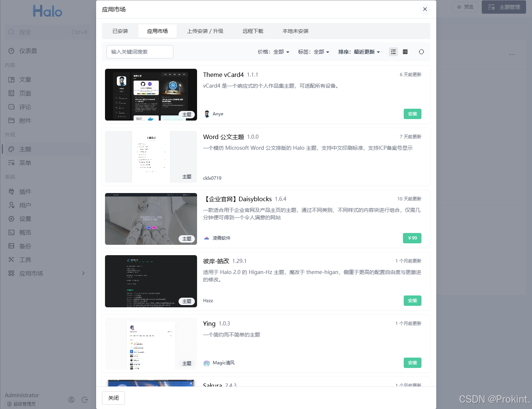Click the 彼岸-皓改 title
Screen dimensions: 532x409
tap(216, 261)
